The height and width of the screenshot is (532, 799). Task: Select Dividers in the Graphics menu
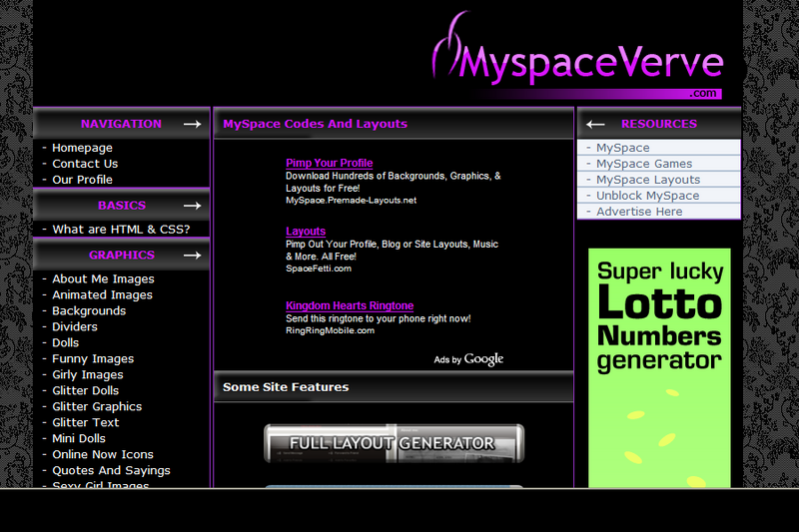click(74, 326)
